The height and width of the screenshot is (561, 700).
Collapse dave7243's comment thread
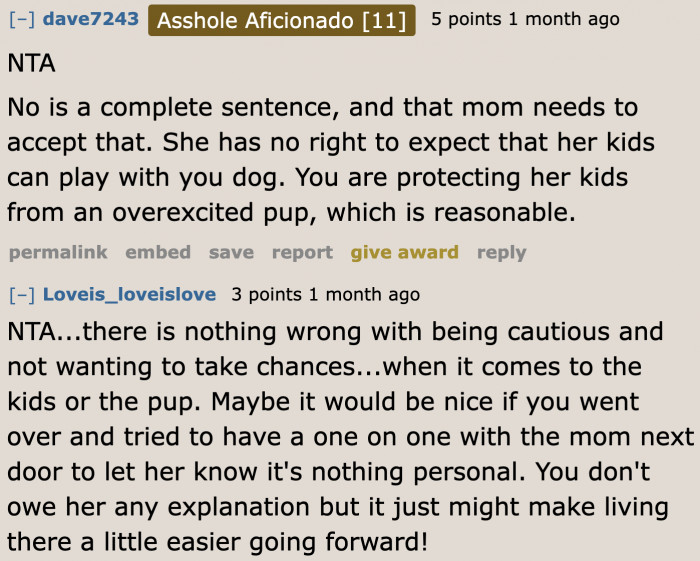pyautogui.click(x=21, y=20)
